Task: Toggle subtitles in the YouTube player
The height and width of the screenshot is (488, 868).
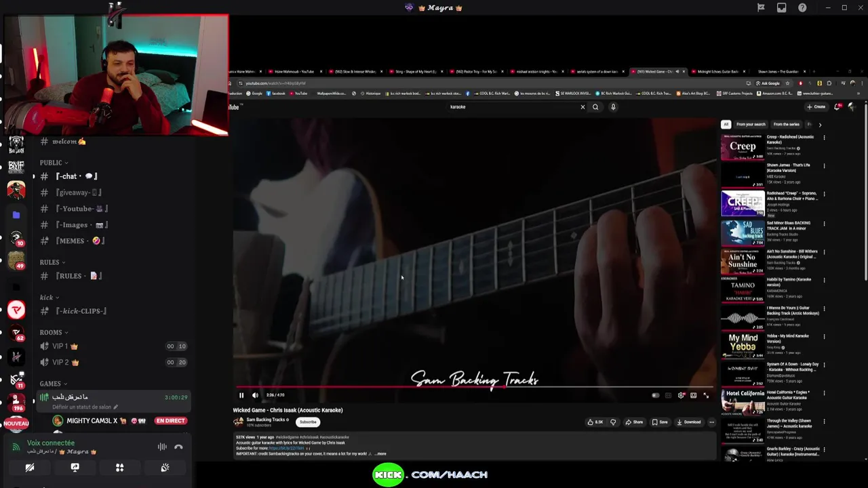Action: point(668,395)
